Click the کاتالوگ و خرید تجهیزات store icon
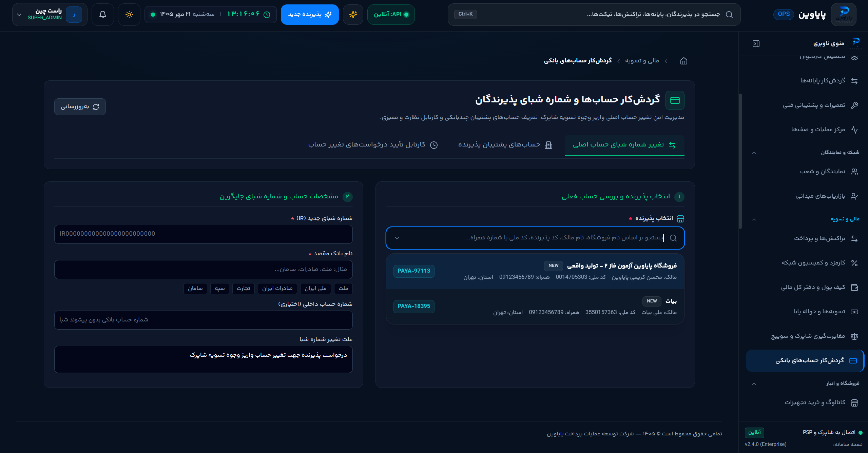This screenshot has width=868, height=453. coord(854,403)
